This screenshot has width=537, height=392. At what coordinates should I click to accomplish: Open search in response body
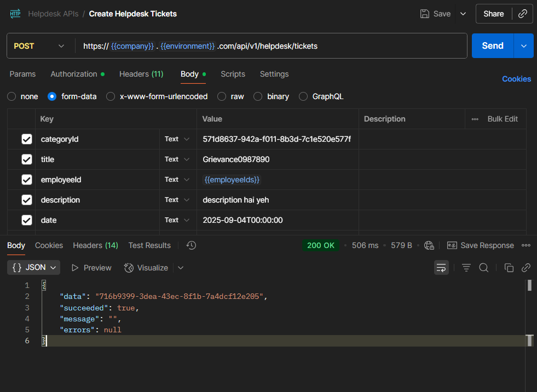pyautogui.click(x=484, y=268)
